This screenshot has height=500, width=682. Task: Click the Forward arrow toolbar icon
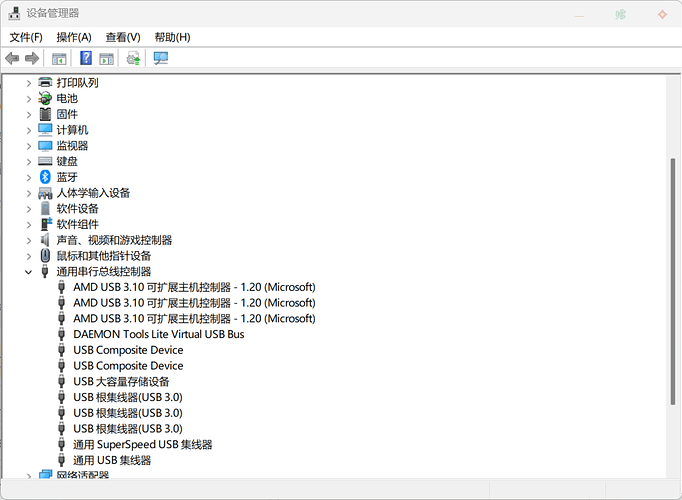(x=32, y=58)
